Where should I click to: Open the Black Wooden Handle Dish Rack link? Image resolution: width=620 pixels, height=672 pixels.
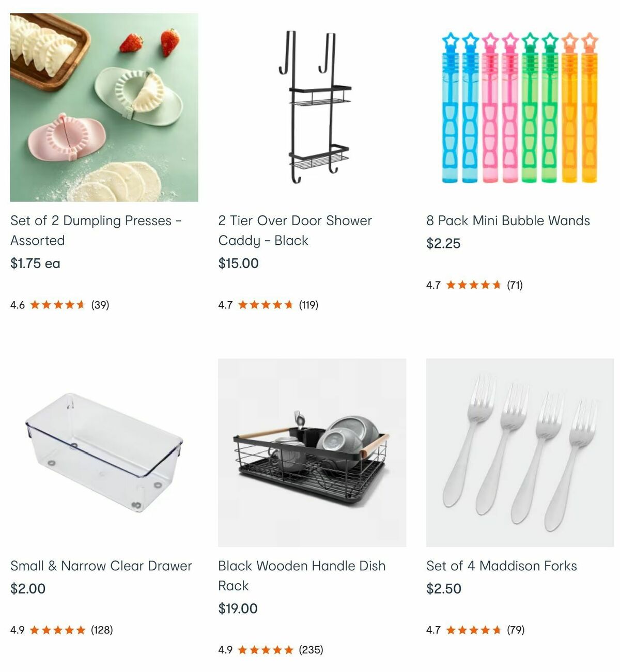(x=302, y=575)
